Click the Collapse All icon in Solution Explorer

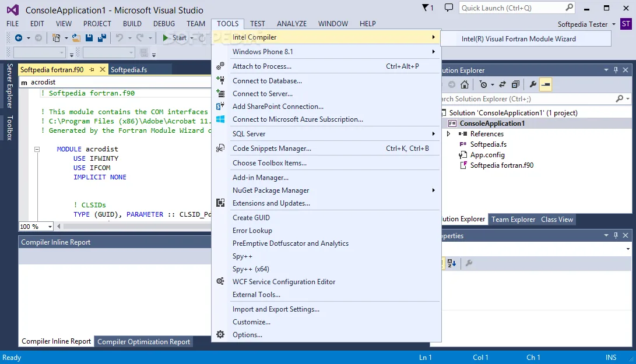pos(515,84)
